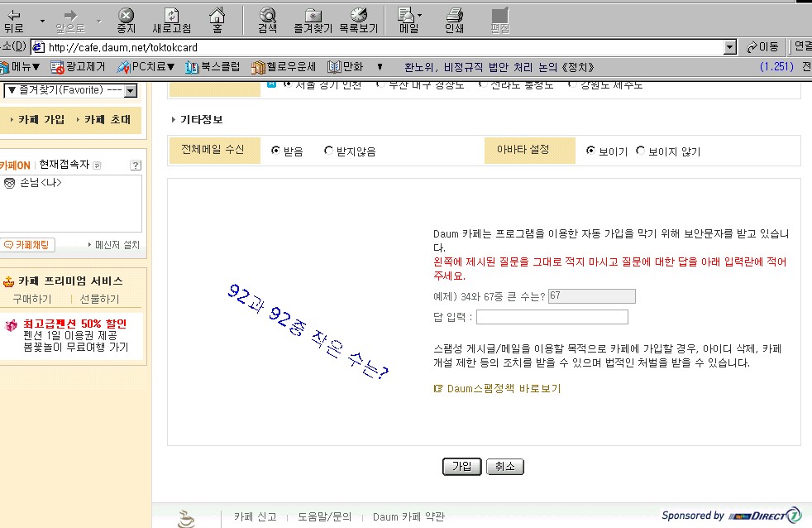Open the Search (검색) toolbar button
812x528 pixels.
(x=267, y=20)
